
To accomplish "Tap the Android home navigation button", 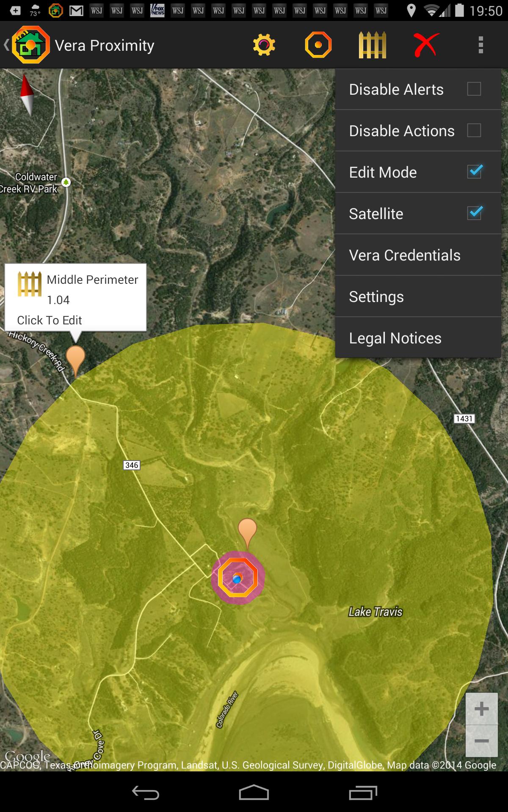I will (254, 793).
